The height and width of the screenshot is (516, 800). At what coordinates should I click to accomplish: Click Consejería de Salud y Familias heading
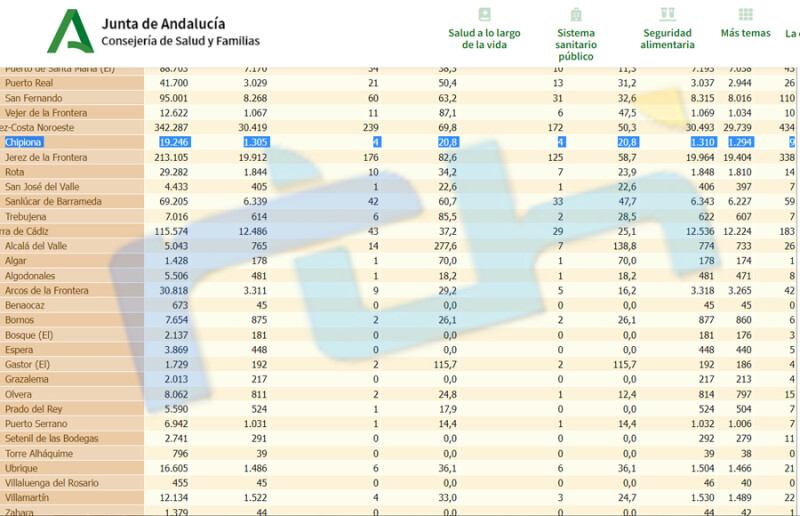point(181,41)
